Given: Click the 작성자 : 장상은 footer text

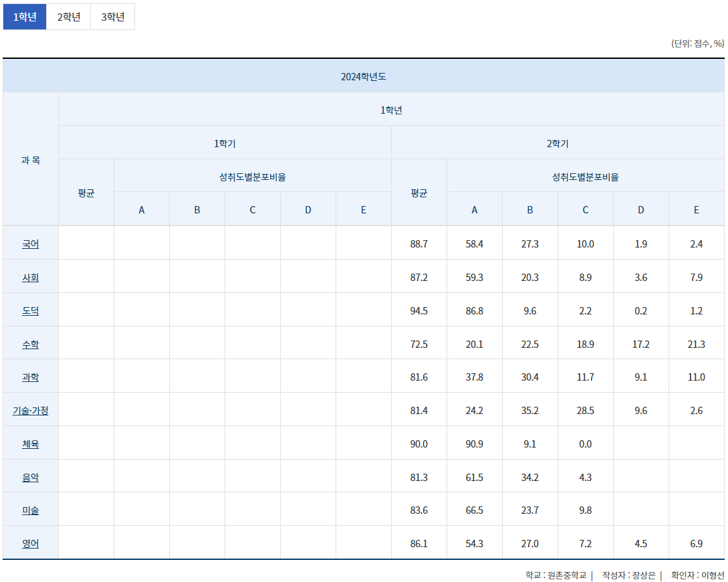Looking at the screenshot, I should pyautogui.click(x=628, y=575).
